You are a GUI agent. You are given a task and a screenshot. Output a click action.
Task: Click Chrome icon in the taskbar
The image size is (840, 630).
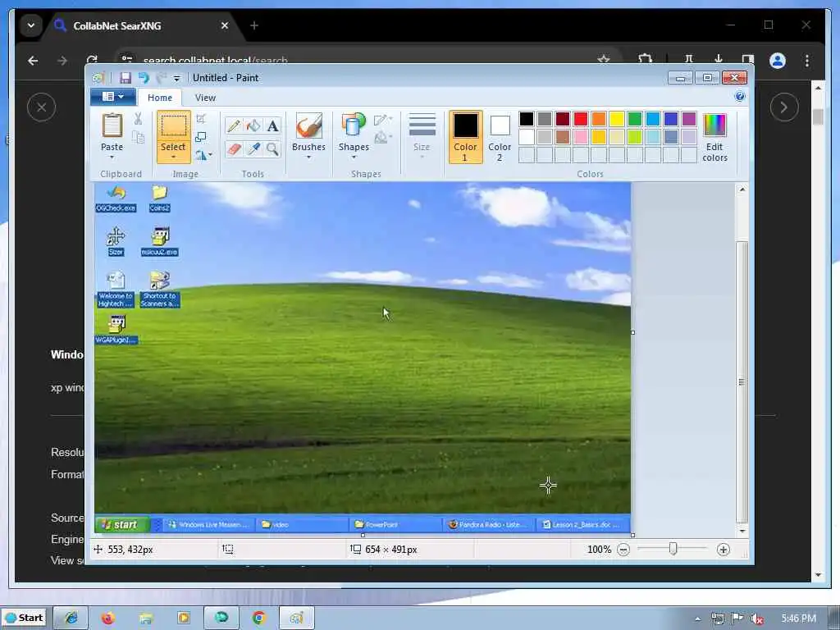tap(258, 619)
